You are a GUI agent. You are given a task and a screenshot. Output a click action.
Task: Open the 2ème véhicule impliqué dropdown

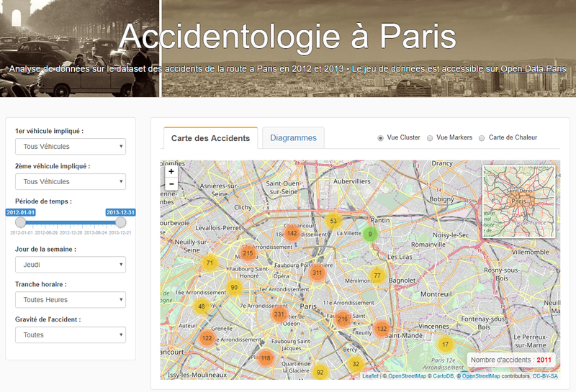[x=71, y=182]
